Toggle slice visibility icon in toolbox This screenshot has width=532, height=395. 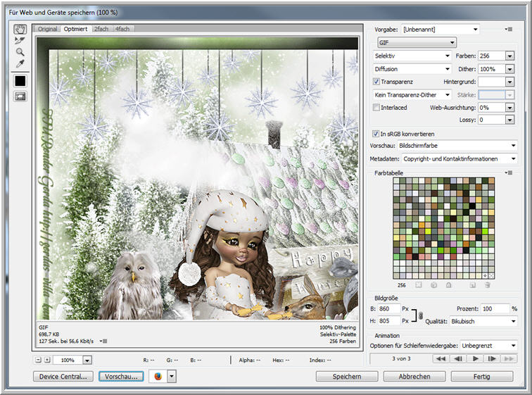(20, 96)
